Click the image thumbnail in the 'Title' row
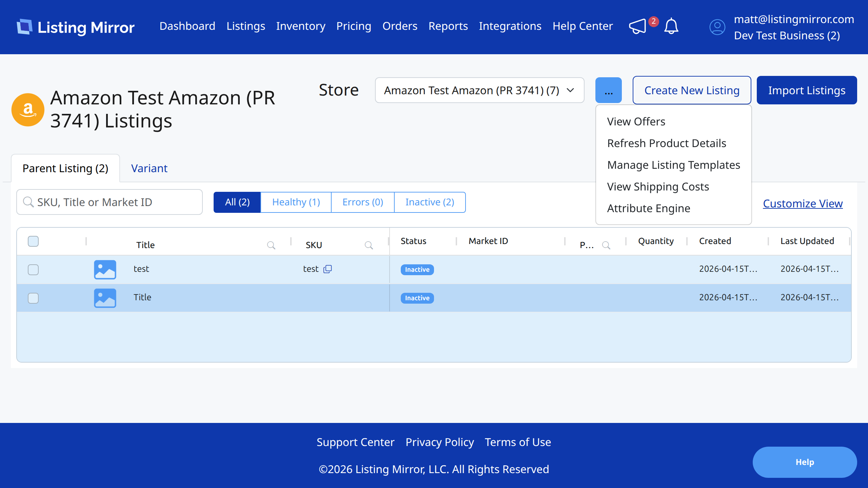 105,298
